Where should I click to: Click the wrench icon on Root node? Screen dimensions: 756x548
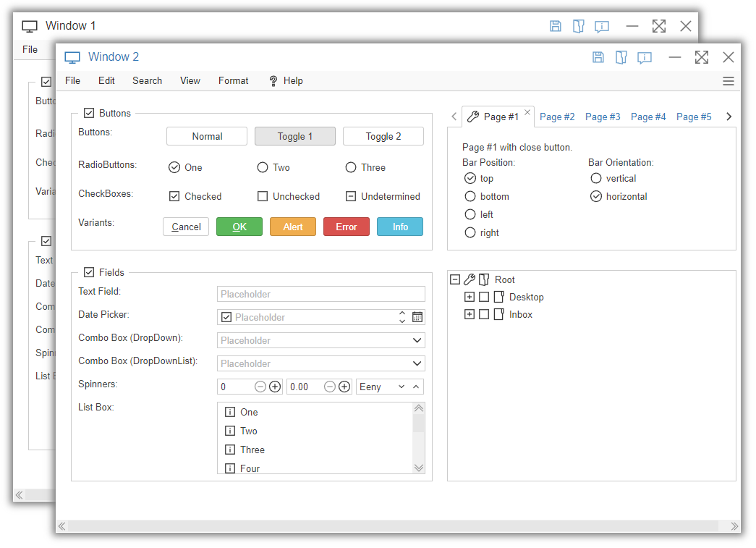(x=470, y=279)
